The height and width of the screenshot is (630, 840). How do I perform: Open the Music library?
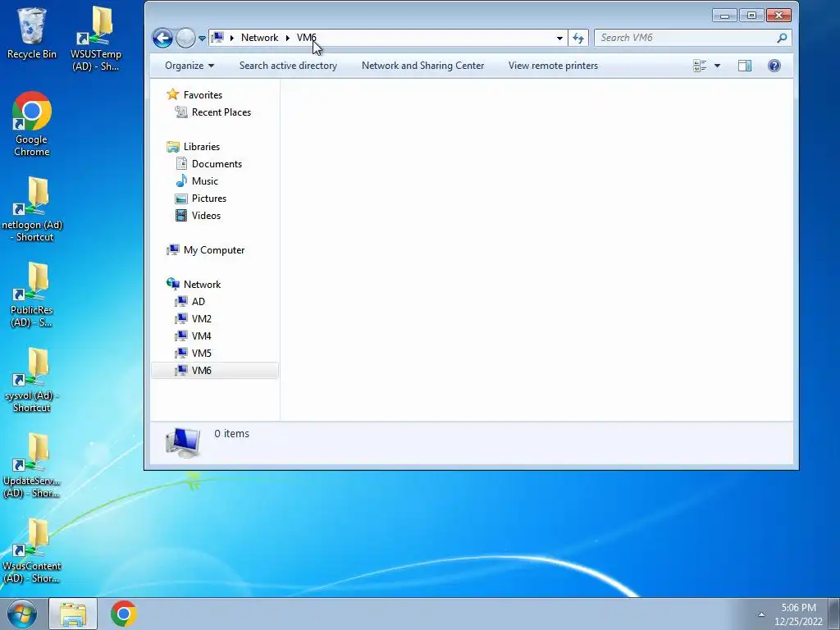point(204,180)
